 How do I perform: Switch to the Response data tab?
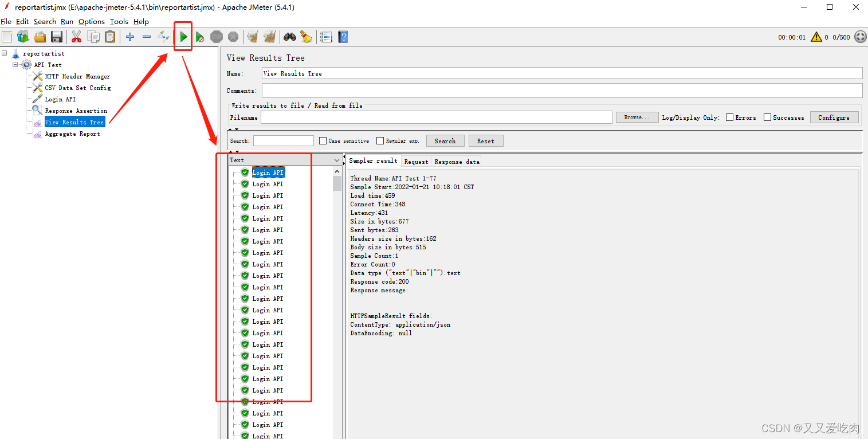457,162
